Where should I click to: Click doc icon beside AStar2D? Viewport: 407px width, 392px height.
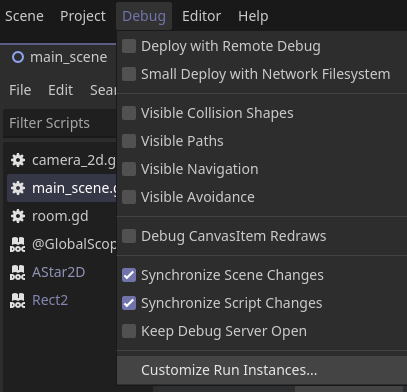(18, 273)
